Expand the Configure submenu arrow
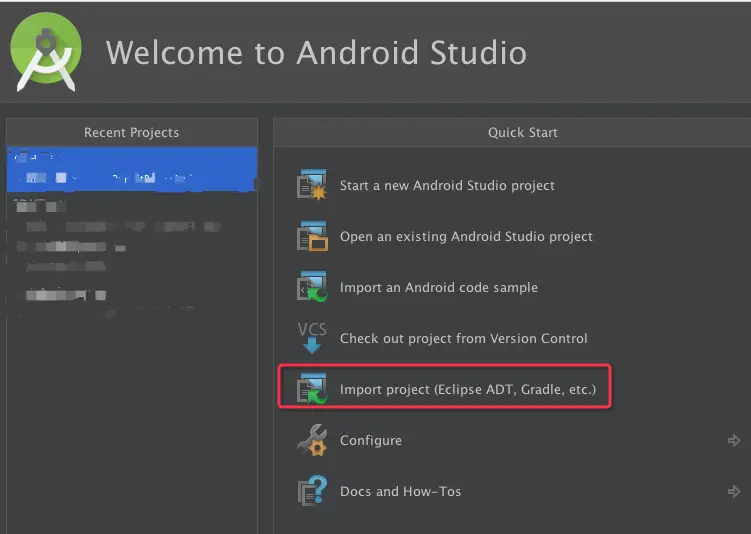751x534 pixels. tap(734, 440)
